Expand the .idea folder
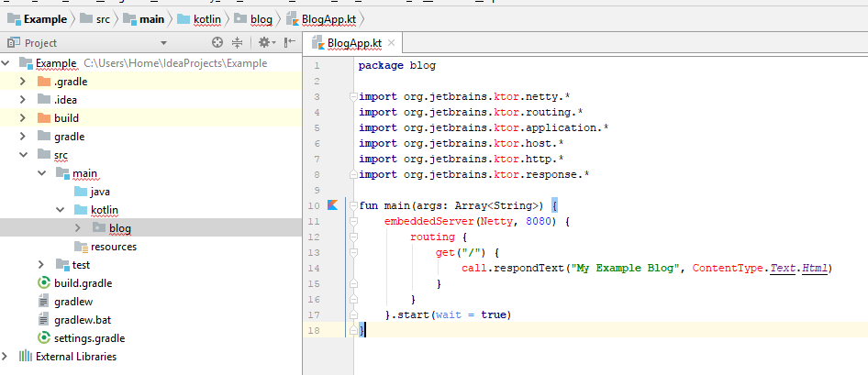Viewport: 868px width, 375px height. pyautogui.click(x=23, y=100)
